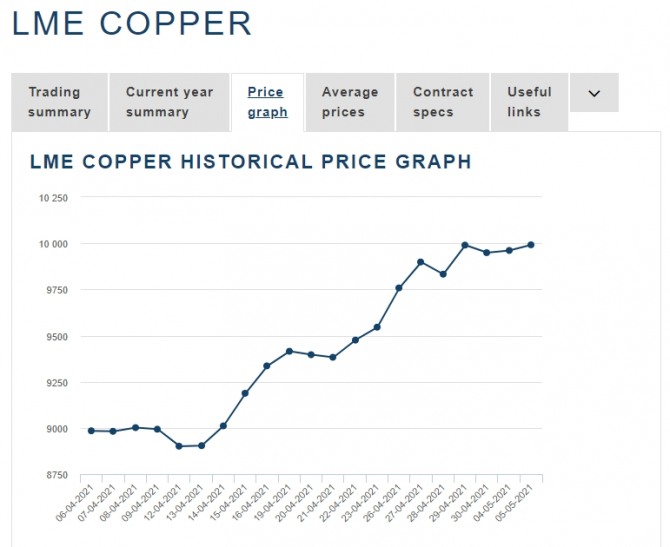Expand the more tabs chevron dropdown

pos(594,93)
